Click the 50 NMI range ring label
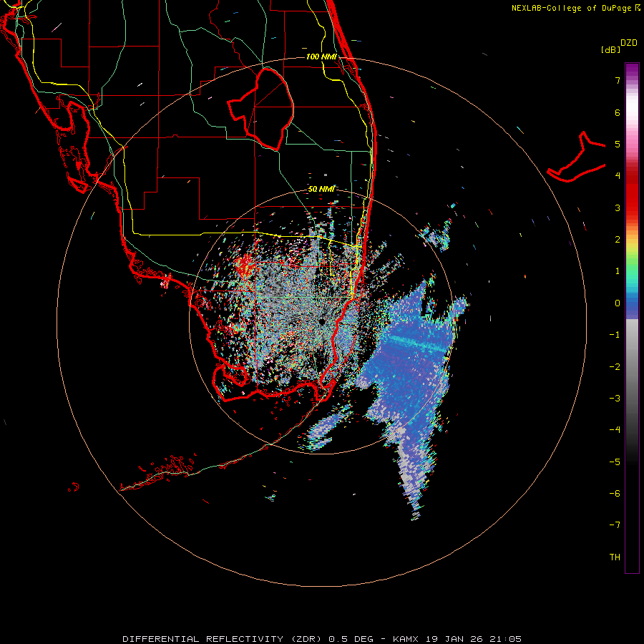 [x=321, y=189]
